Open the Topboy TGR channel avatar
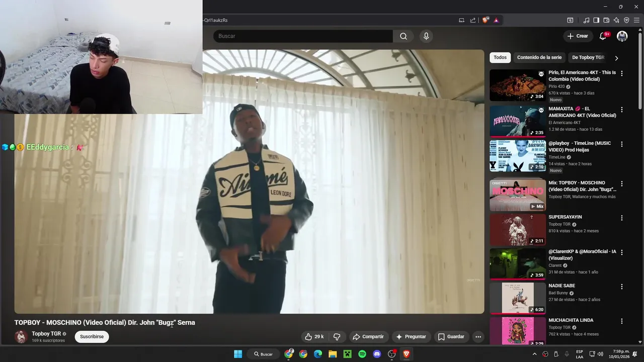Screen dimensions: 644x362 [x=21, y=337]
